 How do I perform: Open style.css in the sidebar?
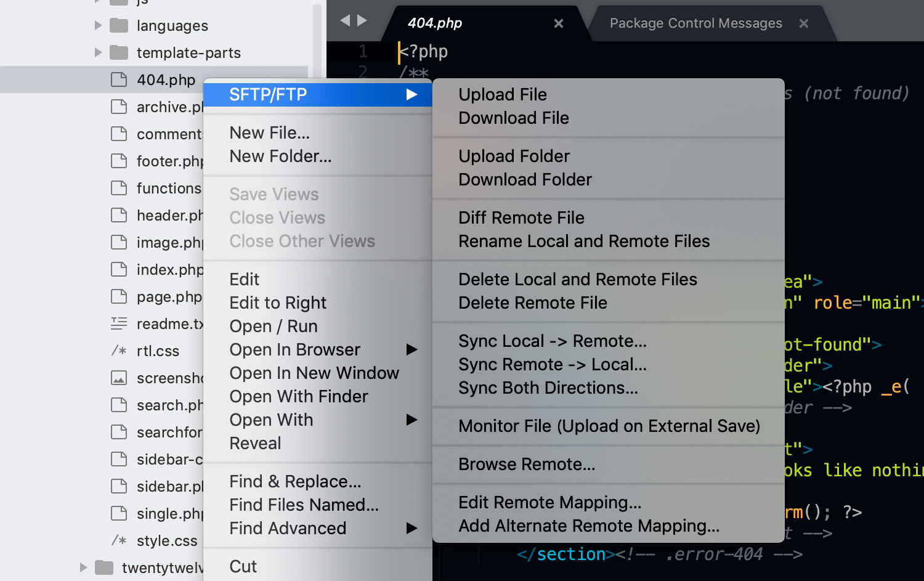point(167,540)
